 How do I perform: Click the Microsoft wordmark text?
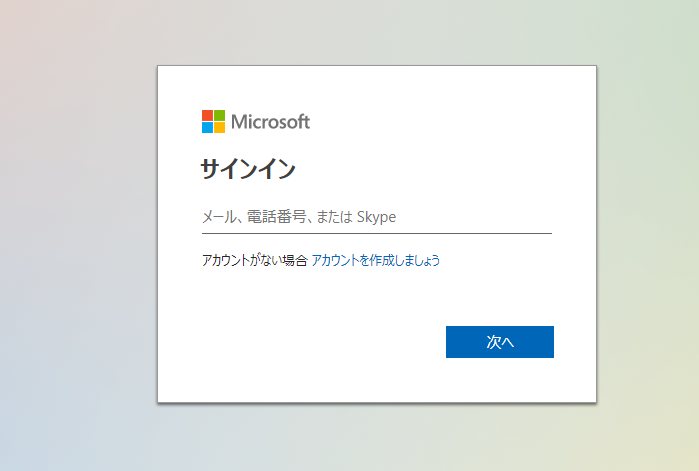[270, 122]
